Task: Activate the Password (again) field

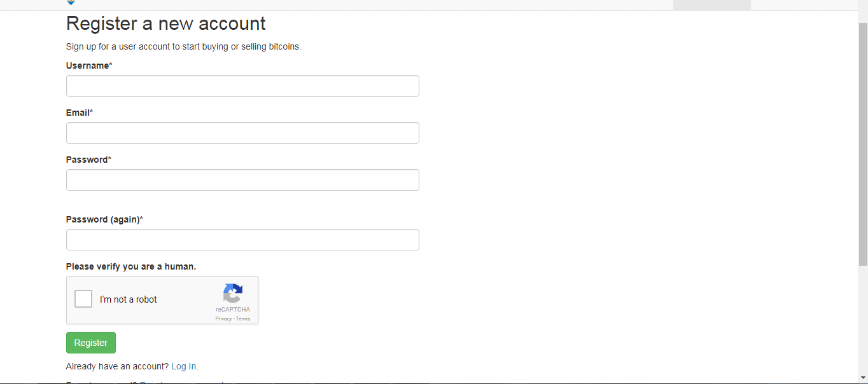Action: pos(242,240)
